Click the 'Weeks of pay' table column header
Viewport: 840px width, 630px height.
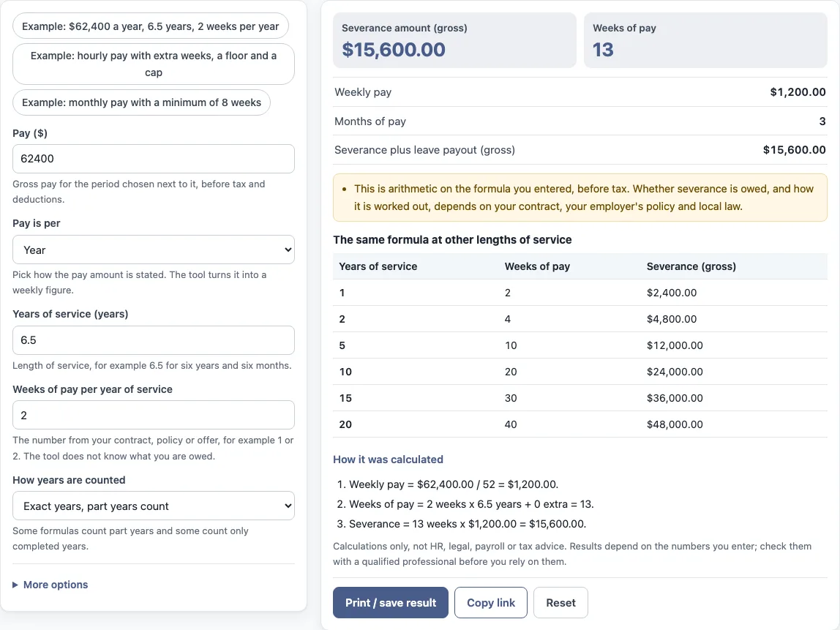tap(537, 266)
